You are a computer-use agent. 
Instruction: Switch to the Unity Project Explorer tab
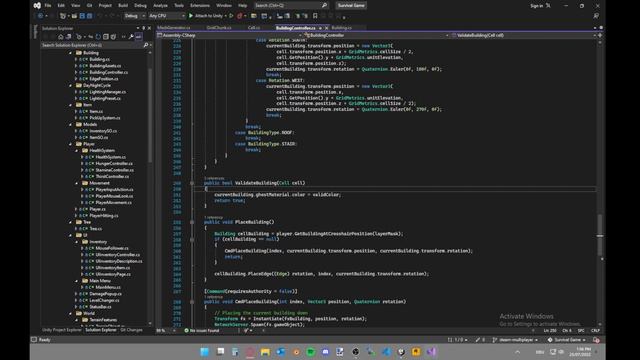[x=62, y=330]
